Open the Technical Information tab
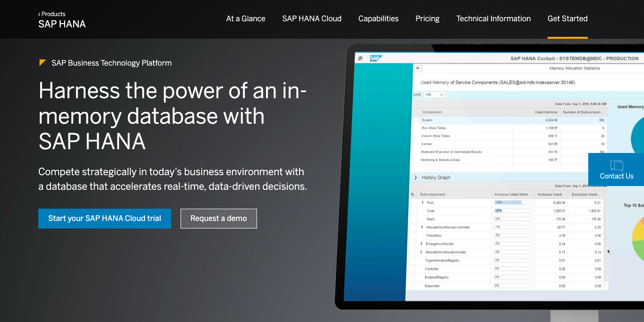Viewport: 644px width, 322px height. click(493, 19)
